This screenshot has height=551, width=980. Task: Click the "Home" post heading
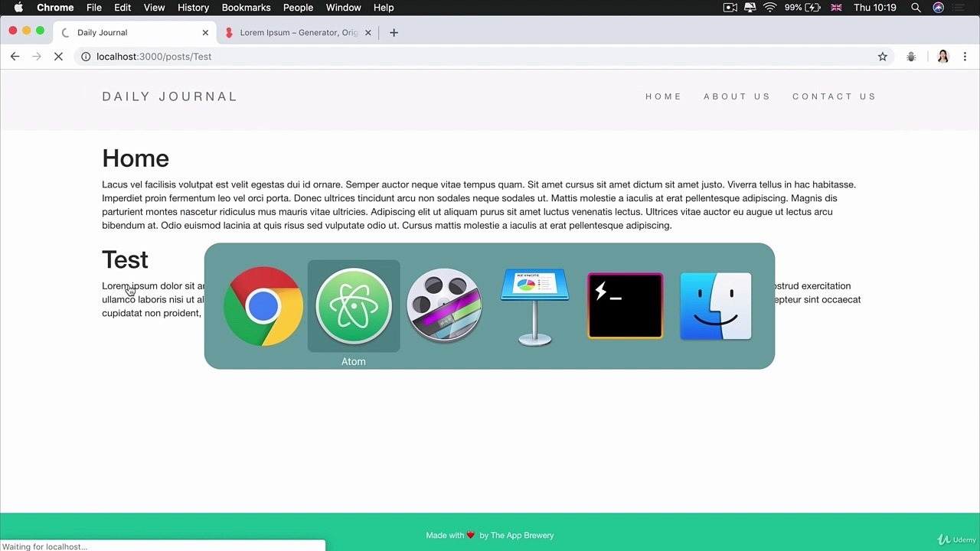[x=136, y=158]
